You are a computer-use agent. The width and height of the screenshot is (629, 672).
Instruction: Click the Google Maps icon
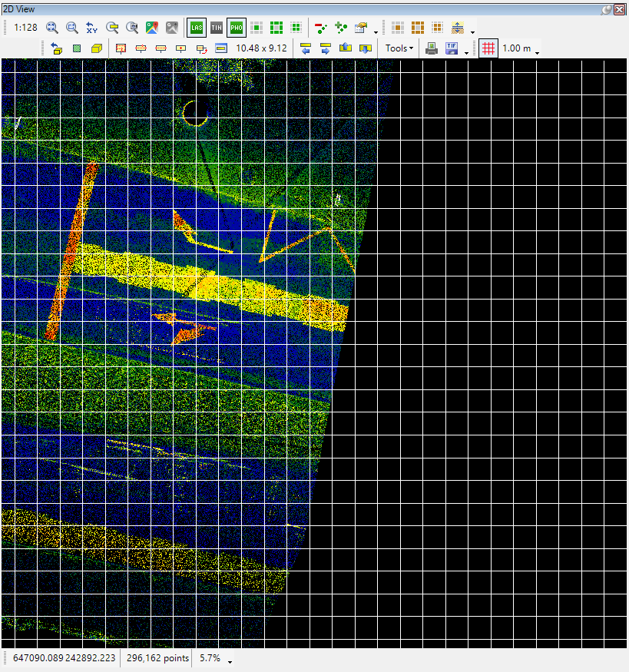pos(152,28)
